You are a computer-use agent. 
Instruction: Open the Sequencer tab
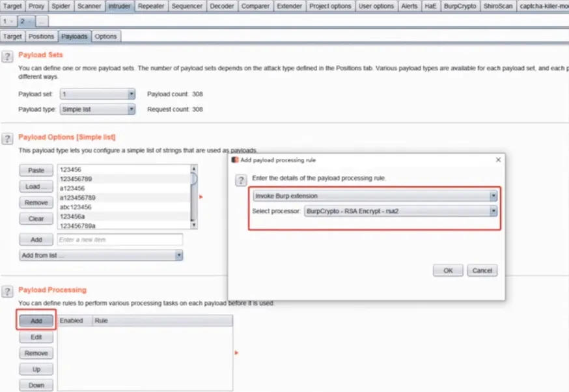pyautogui.click(x=187, y=6)
